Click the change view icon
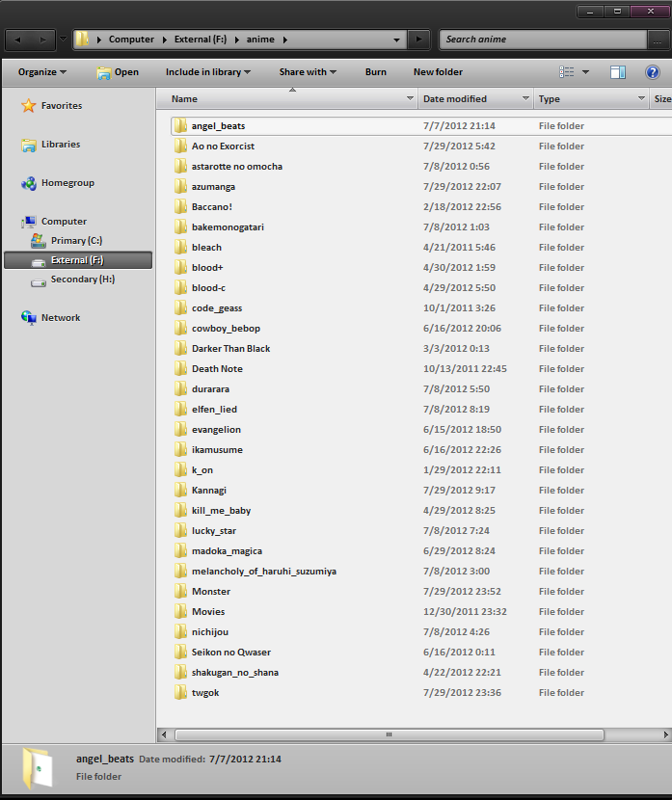This screenshot has width=672, height=800. (566, 72)
